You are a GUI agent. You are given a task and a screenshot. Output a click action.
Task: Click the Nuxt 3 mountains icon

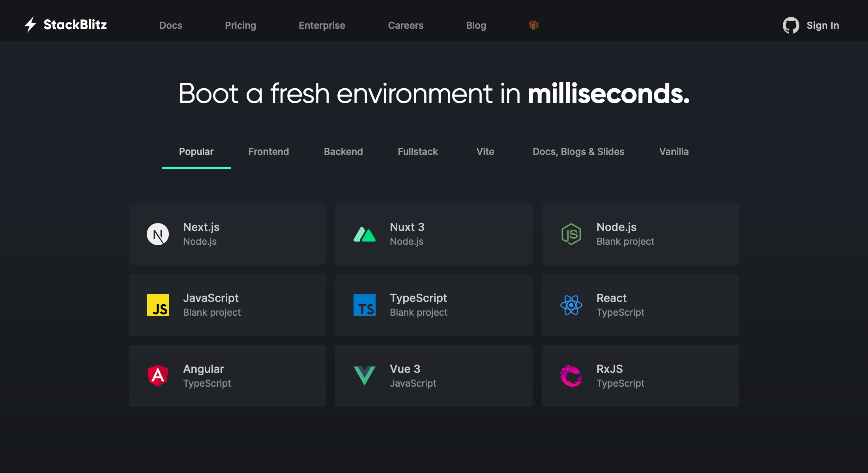[x=365, y=234]
